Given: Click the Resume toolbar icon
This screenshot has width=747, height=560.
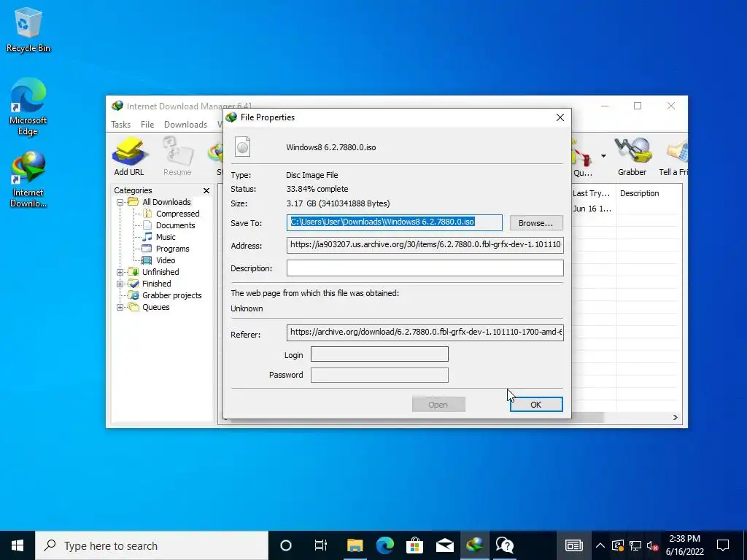Looking at the screenshot, I should pos(177,157).
